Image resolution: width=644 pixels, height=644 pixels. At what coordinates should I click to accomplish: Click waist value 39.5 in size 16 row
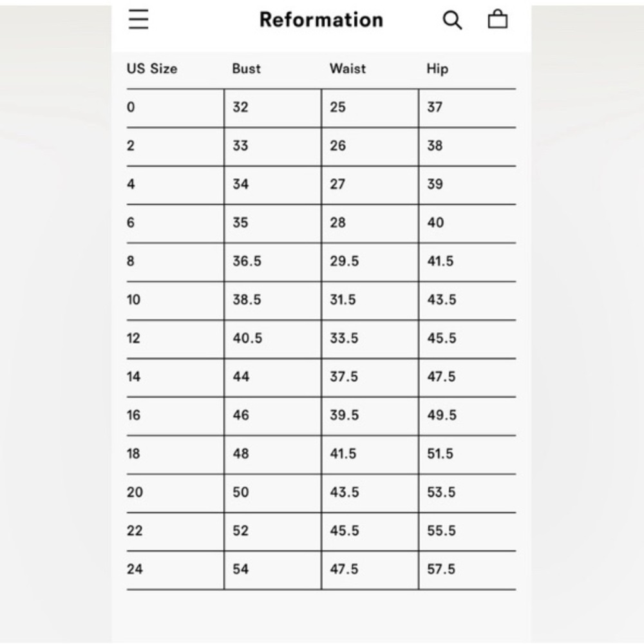tap(344, 415)
